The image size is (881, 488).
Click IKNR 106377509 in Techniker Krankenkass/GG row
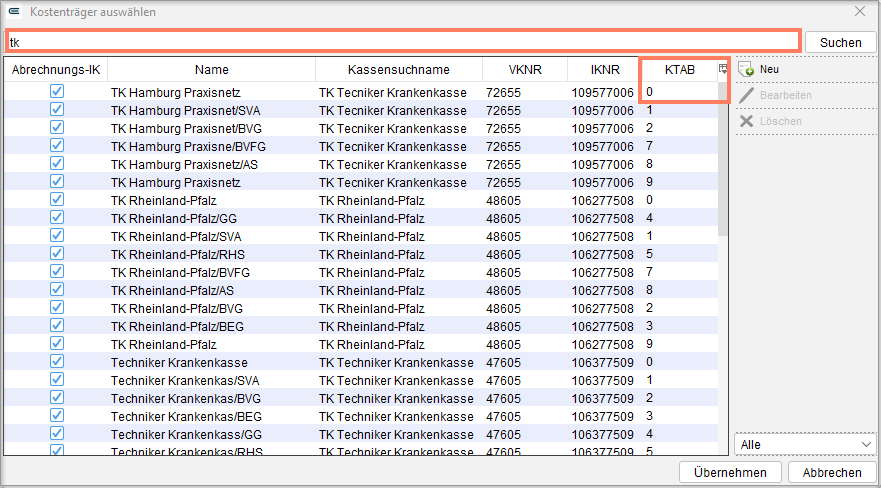602,434
